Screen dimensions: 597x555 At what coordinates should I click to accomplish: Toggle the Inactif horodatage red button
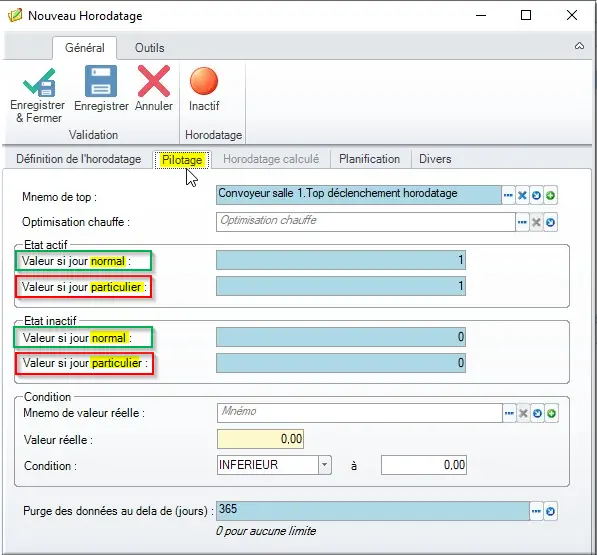pyautogui.click(x=204, y=81)
